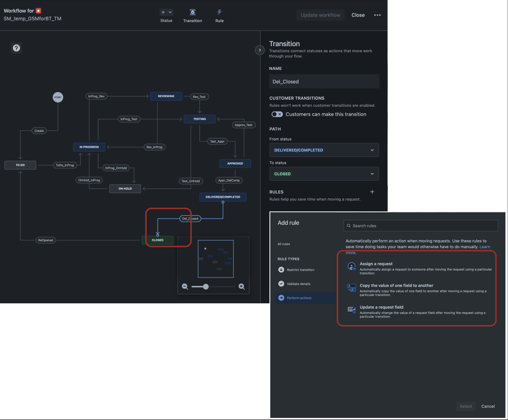The image size is (508, 420).
Task: Expand the add Status dropdown arrow
Action: [170, 12]
